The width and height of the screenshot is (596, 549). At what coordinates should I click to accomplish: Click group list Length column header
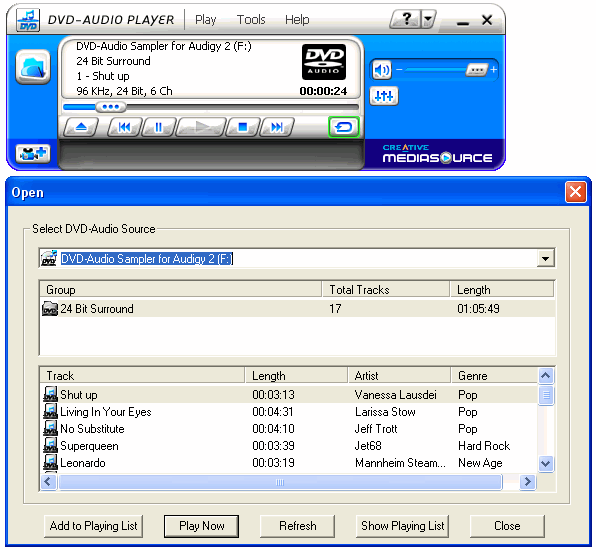click(x=502, y=290)
